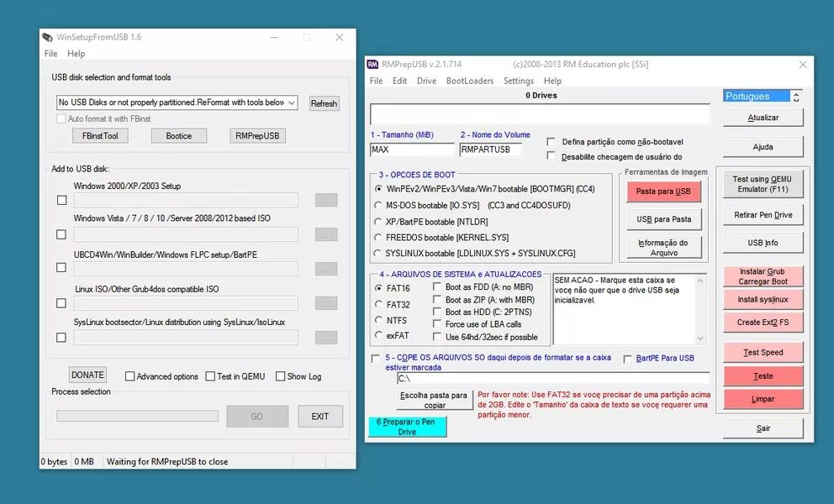Image resolution: width=834 pixels, height=504 pixels.
Task: Toggle Advanced options checkbox
Action: 129,376
